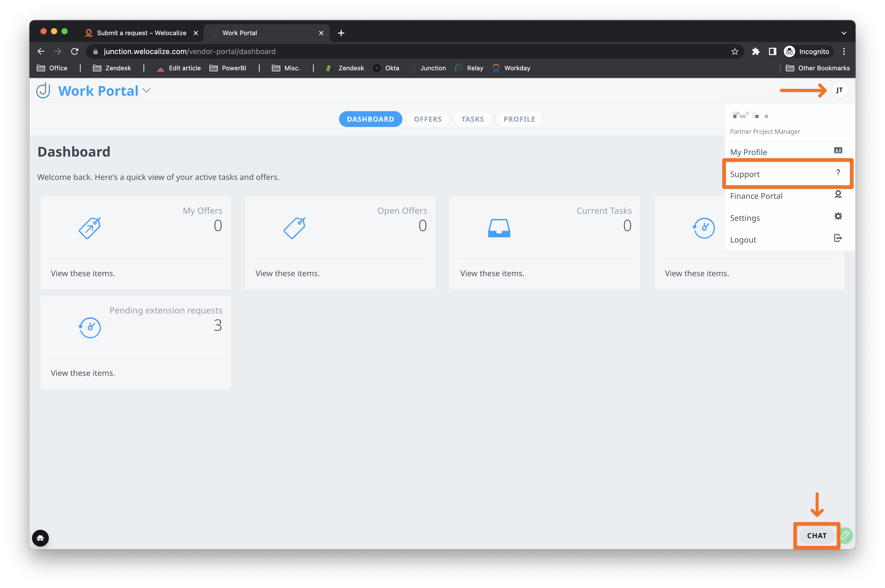Open the Junction bookmark in the bookmarks bar

(x=433, y=68)
